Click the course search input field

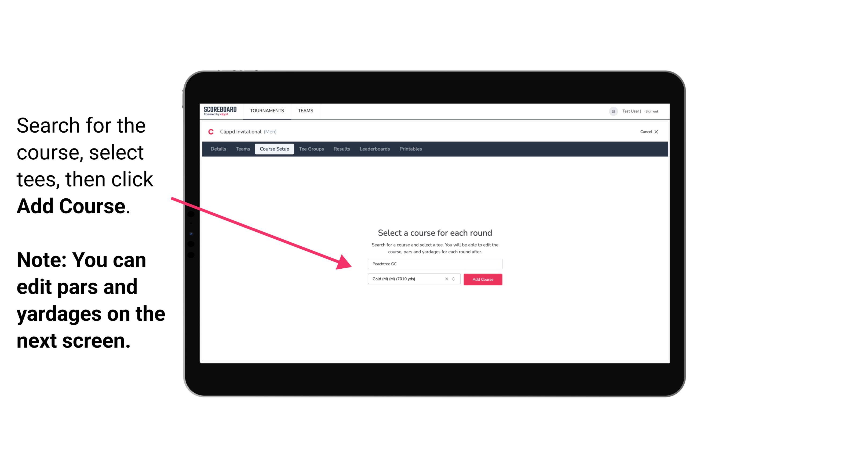435,263
